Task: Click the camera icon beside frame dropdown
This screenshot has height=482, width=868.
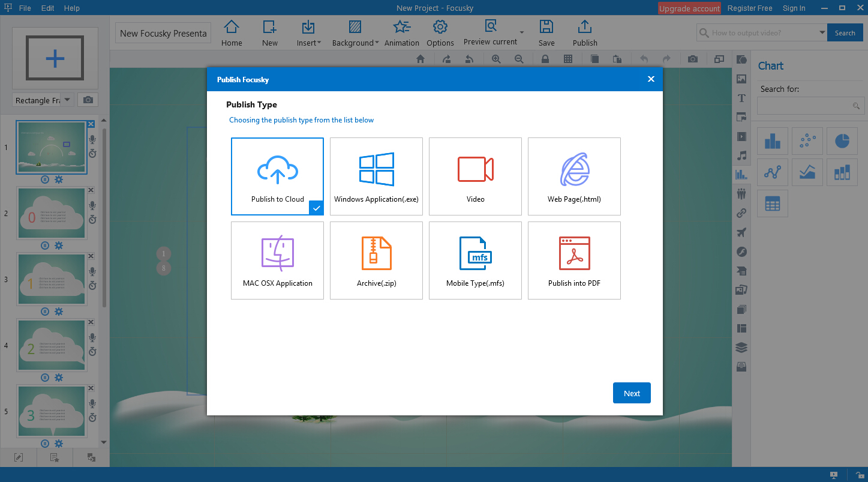Action: [x=88, y=100]
